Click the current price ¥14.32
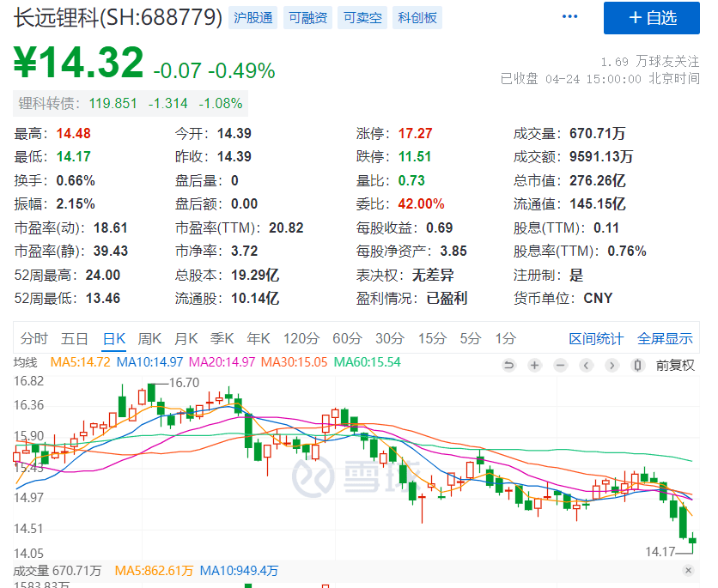718x588 pixels. pos(78,63)
